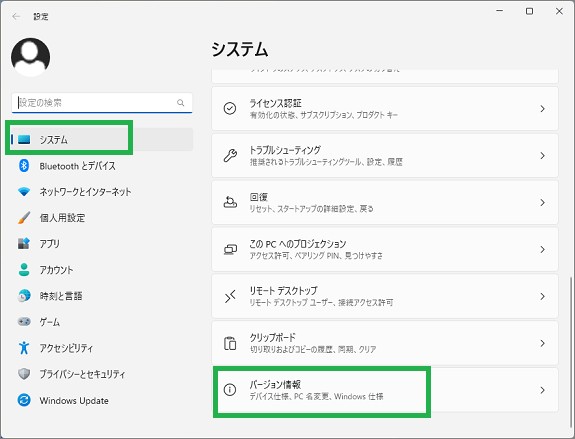Click the magnifier icon in search box

click(180, 103)
